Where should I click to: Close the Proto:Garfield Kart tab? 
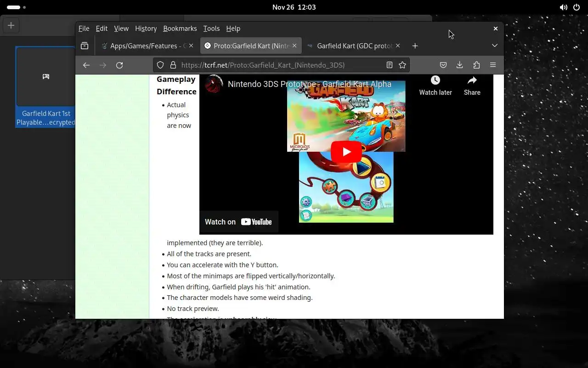tap(294, 46)
